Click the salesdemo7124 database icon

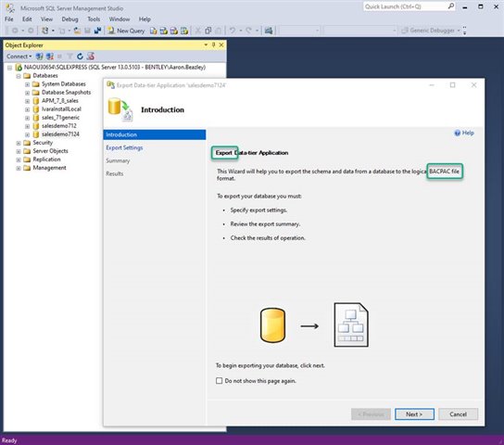[x=36, y=134]
